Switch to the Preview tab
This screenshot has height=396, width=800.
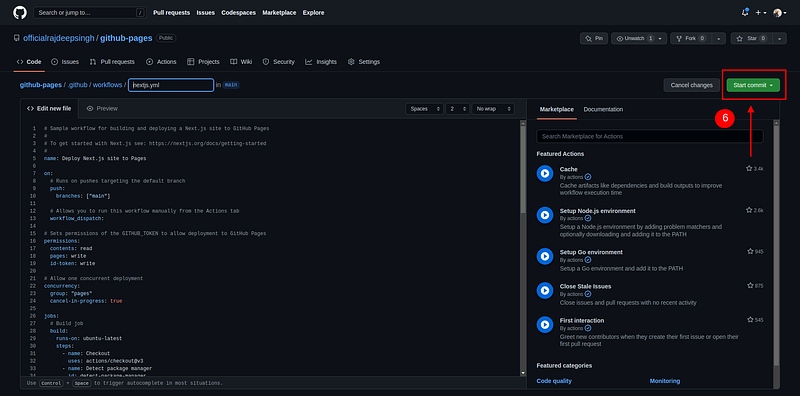102,109
